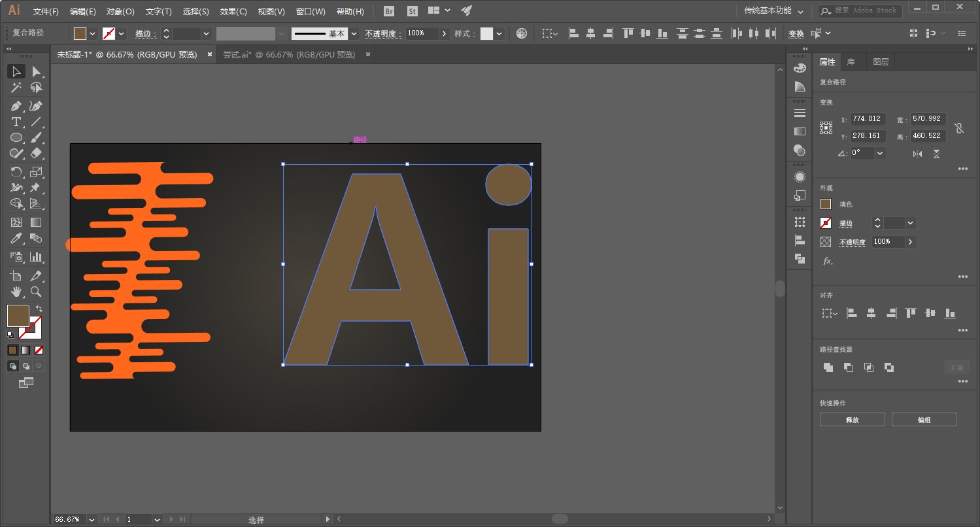Viewport: 980px width, 527px height.
Task: Select the Pen tool
Action: coord(16,106)
